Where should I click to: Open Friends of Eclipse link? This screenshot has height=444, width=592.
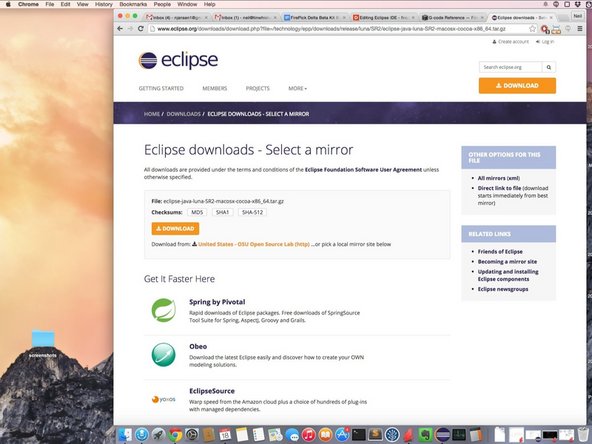[x=500, y=251]
